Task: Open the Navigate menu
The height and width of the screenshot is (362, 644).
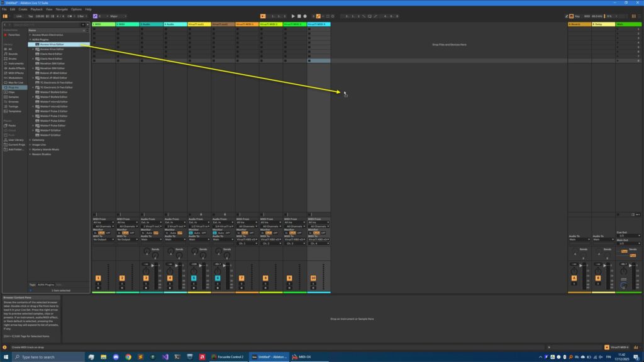Action: click(x=62, y=9)
